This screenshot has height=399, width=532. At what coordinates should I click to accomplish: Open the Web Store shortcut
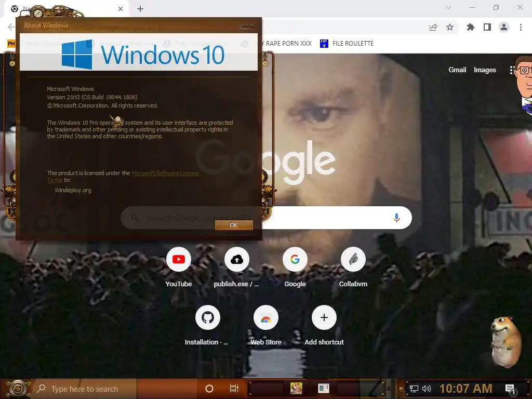pyautogui.click(x=265, y=325)
